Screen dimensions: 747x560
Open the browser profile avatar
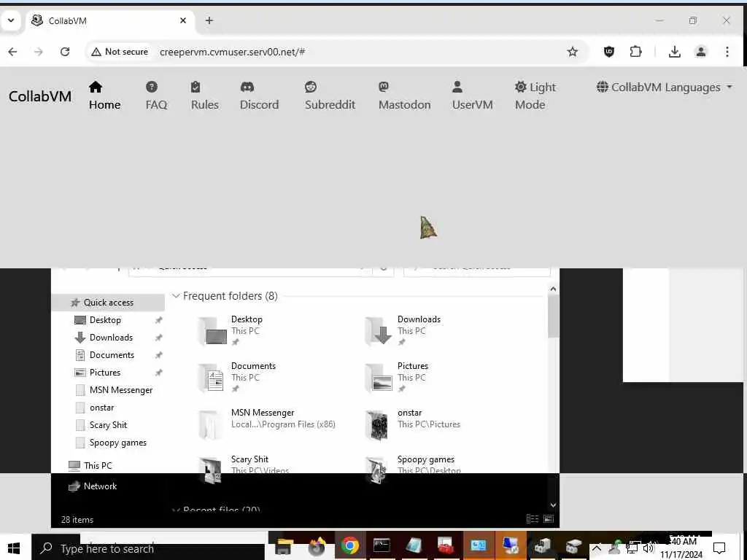[701, 52]
